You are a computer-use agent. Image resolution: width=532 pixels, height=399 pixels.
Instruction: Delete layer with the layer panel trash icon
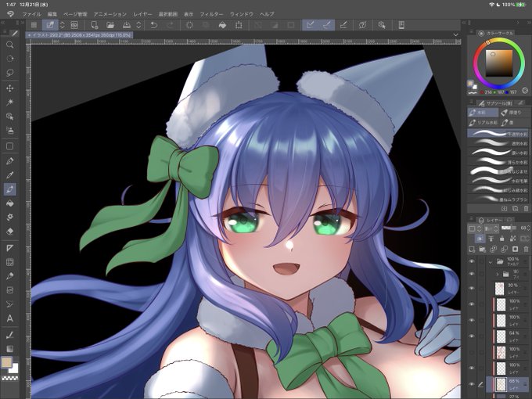click(527, 250)
